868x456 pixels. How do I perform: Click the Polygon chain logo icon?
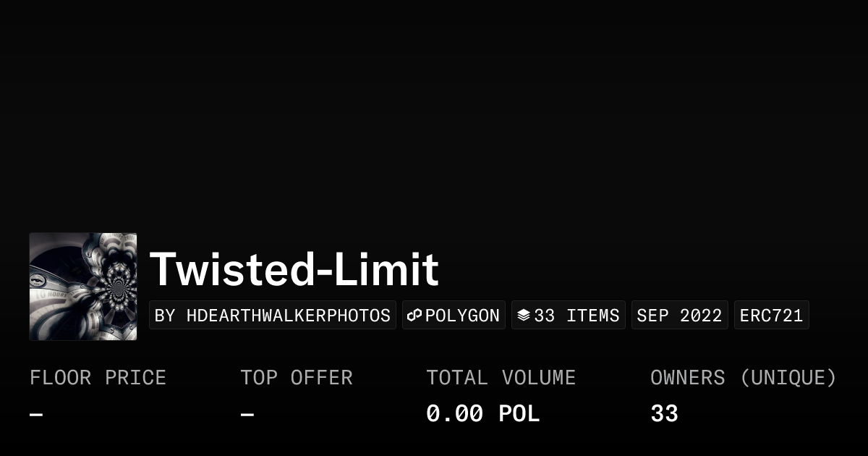(414, 316)
